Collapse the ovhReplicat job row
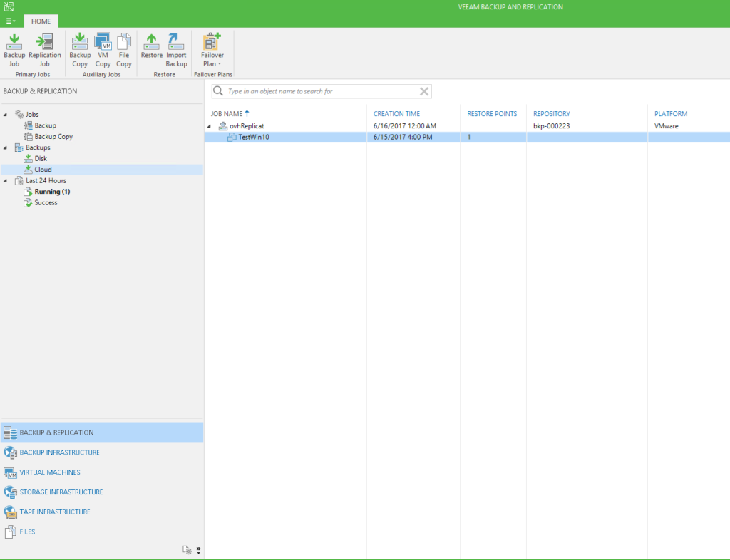Viewport: 730px width, 560px height. tap(210, 126)
